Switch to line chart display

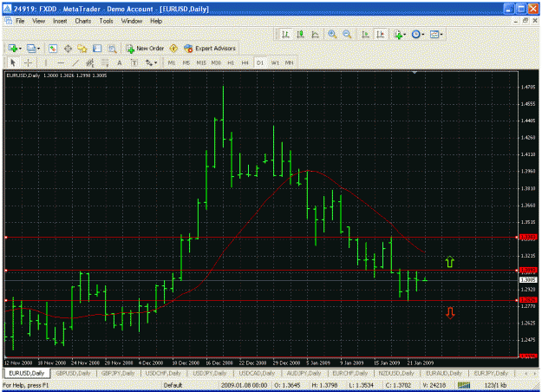[315, 34]
